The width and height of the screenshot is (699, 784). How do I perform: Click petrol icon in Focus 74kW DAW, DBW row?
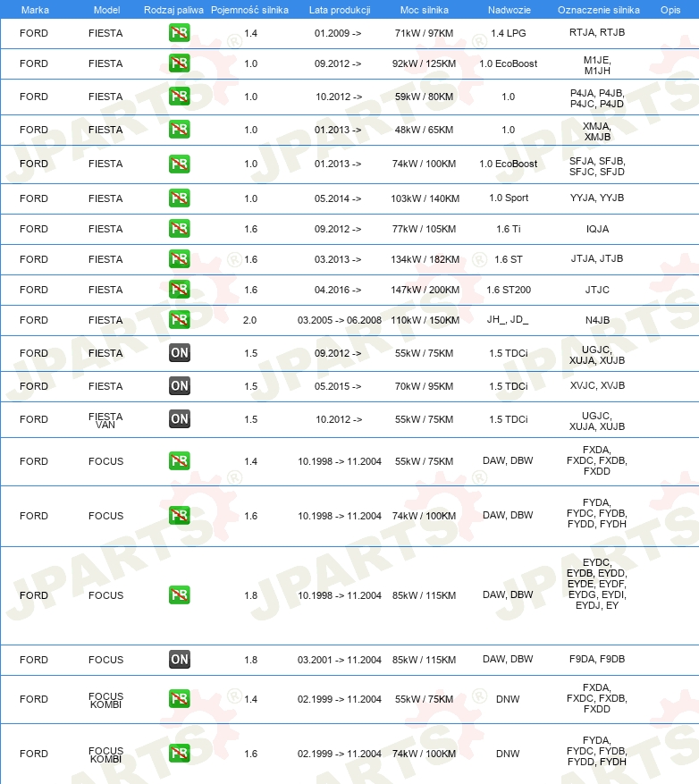point(180,516)
